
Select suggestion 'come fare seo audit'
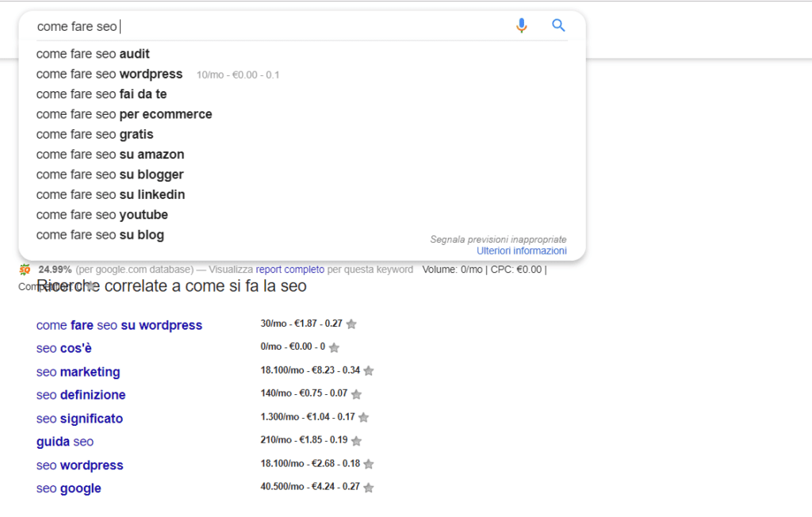pos(93,54)
